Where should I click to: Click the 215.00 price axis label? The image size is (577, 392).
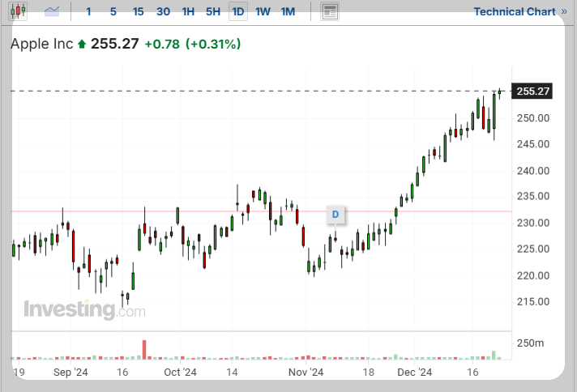click(x=533, y=302)
